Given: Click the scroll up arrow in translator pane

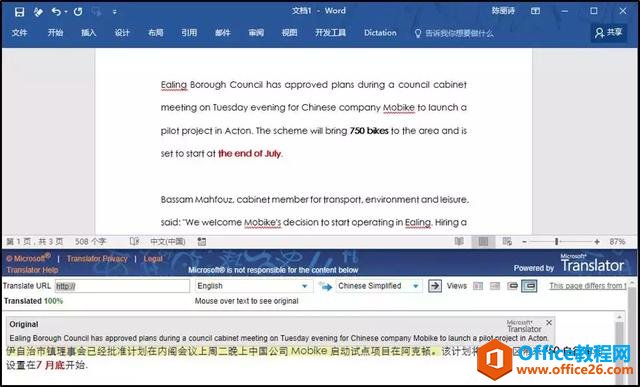Looking at the screenshot, I should pos(620,317).
